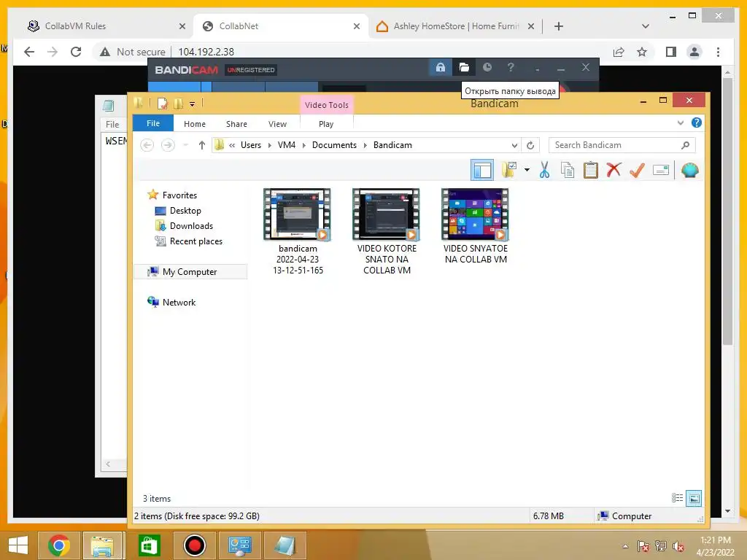Click the Rename icon in toolbar
This screenshot has height=560, width=747.
point(661,170)
